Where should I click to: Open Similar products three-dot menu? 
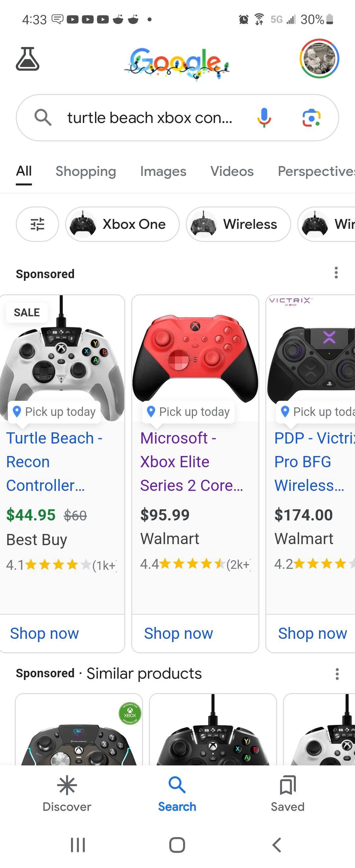(337, 674)
